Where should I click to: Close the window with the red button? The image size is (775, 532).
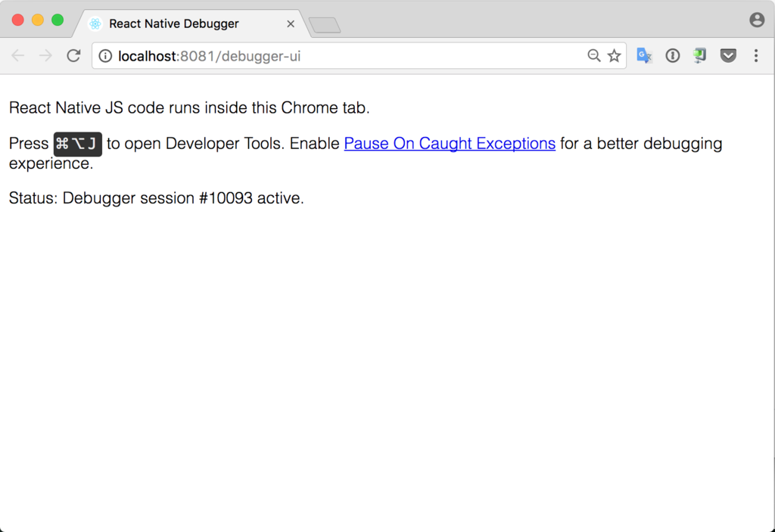18,20
